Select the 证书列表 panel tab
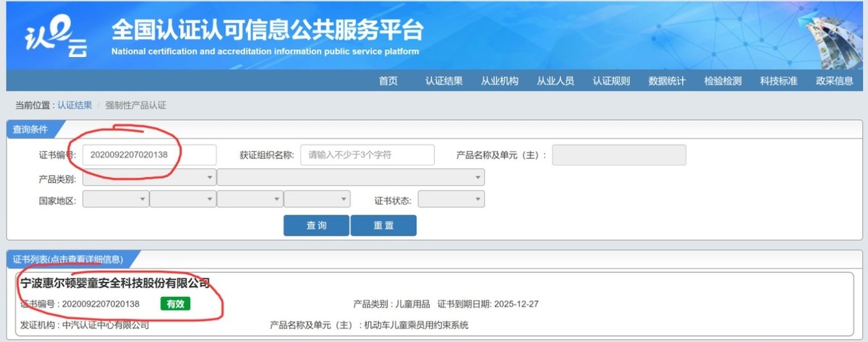868x342 pixels. point(68,259)
